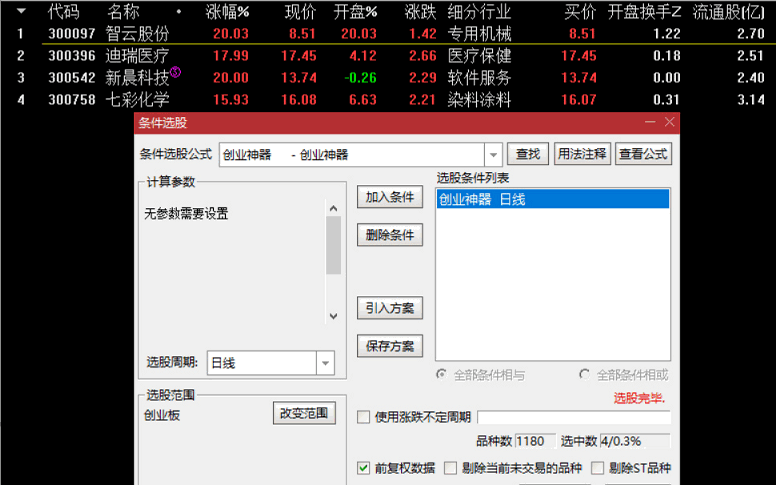Click the 专用机械 industry cell
This screenshot has height=485, width=776.
(x=479, y=34)
